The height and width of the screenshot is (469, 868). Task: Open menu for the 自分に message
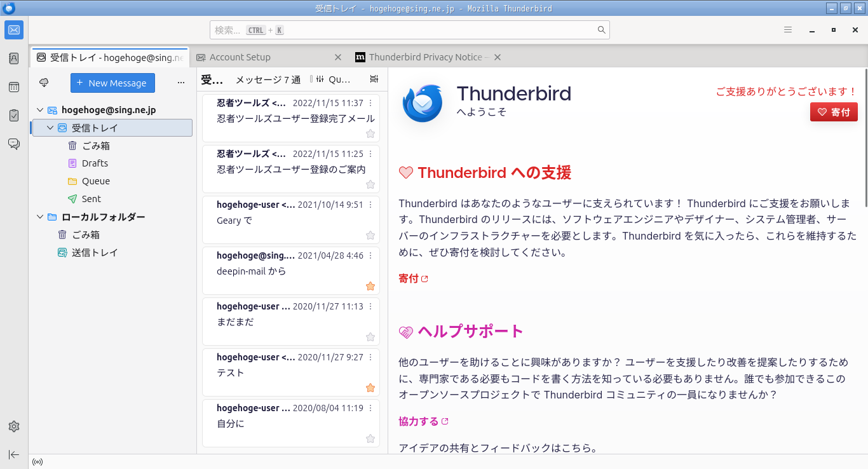(x=370, y=408)
